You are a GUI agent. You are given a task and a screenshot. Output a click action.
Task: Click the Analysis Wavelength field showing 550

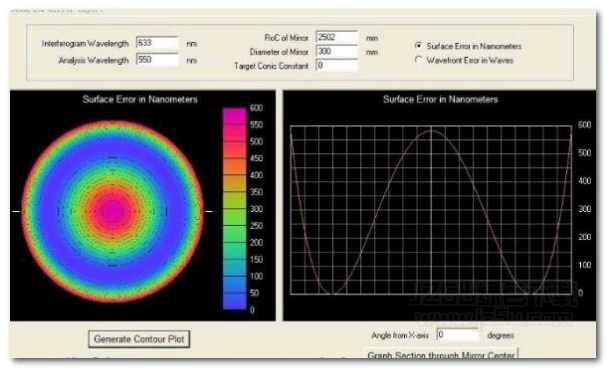(x=157, y=60)
